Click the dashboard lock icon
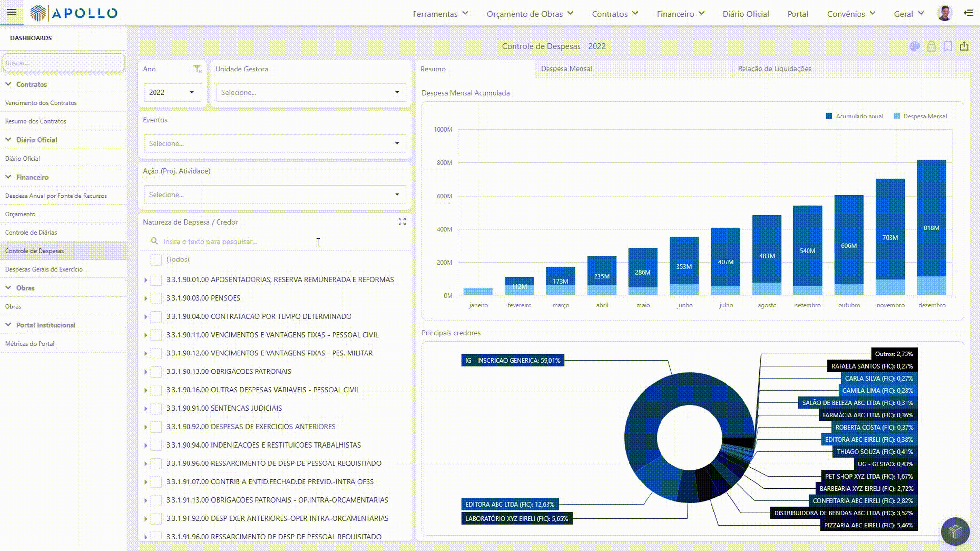The height and width of the screenshot is (551, 980). coord(931,46)
